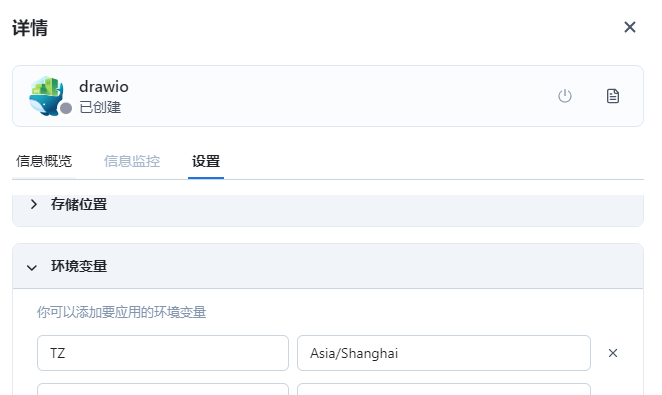Click the second value field below Asia/Shanghai

tap(444, 389)
